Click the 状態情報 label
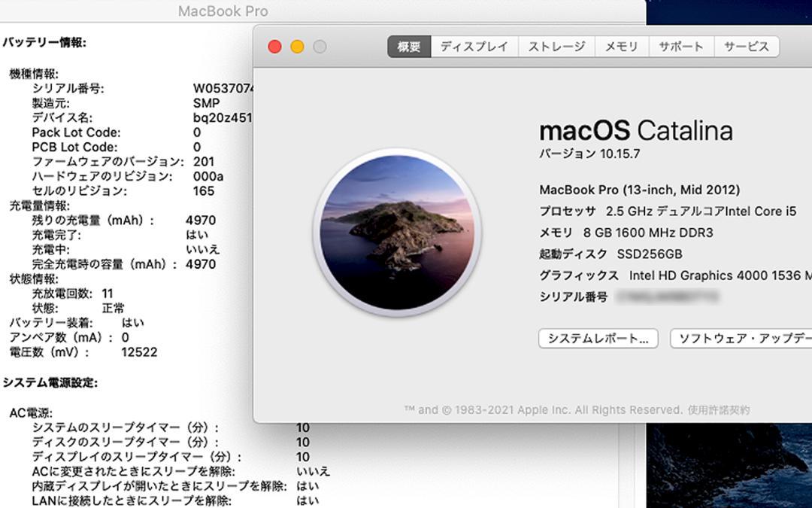Screen dimensions: 812x508 point(34,279)
